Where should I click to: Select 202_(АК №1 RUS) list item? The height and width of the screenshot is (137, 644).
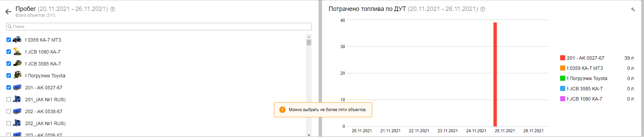45,123
